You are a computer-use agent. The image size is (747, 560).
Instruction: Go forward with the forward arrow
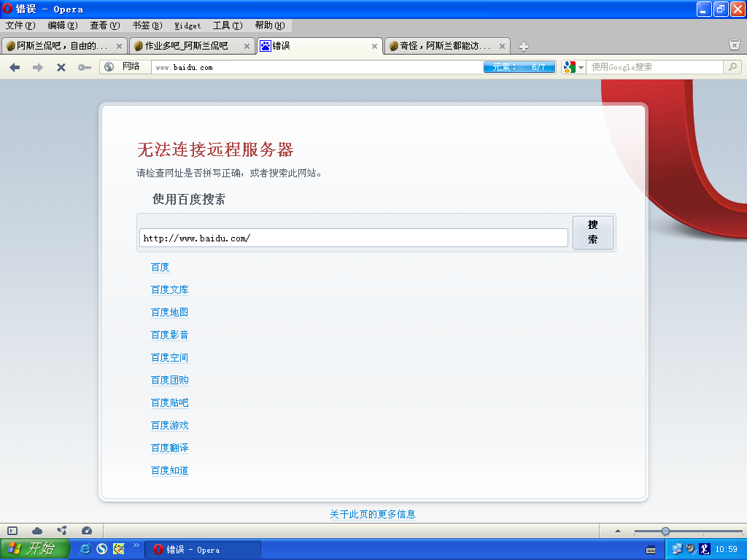(38, 67)
